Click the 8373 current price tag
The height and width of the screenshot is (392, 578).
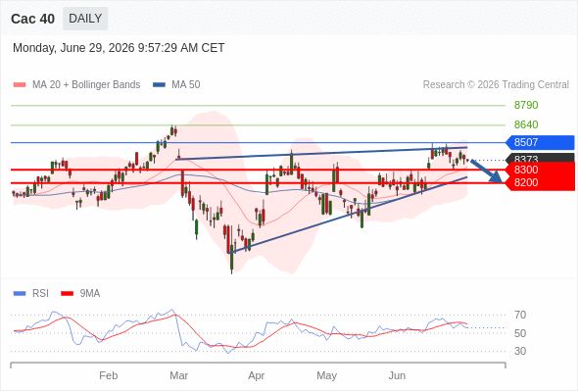[x=540, y=159]
